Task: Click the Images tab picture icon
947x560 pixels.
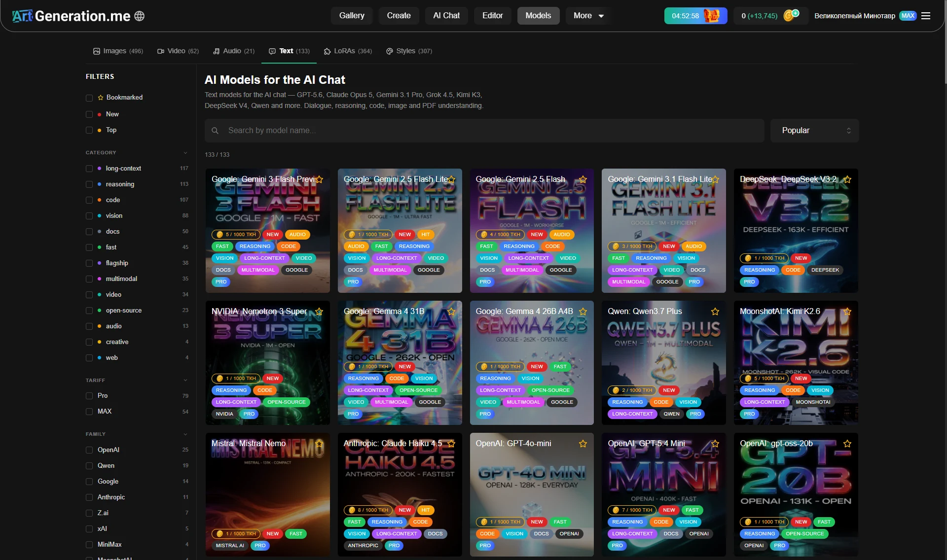Action: (x=97, y=51)
